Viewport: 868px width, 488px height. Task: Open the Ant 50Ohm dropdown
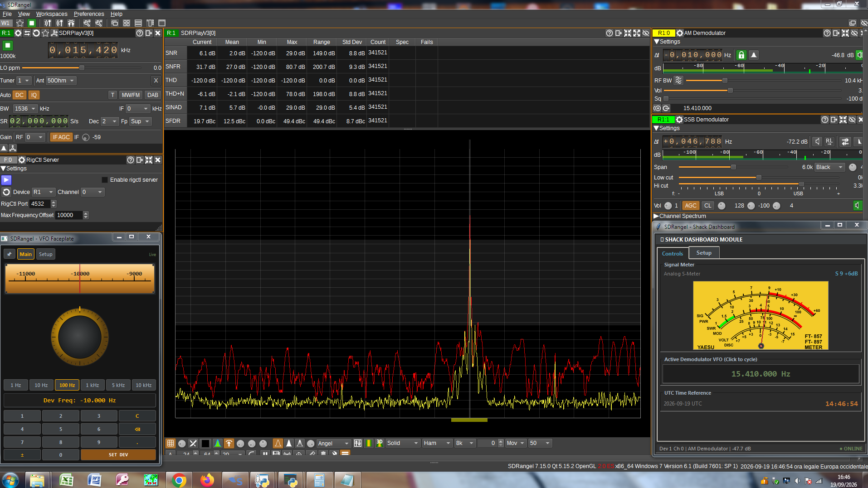click(x=61, y=81)
